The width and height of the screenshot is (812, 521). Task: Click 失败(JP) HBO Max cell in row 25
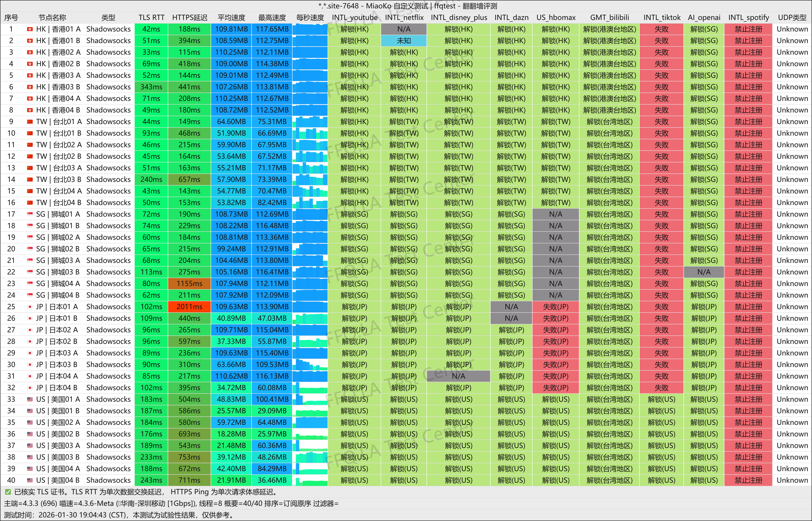556,307
